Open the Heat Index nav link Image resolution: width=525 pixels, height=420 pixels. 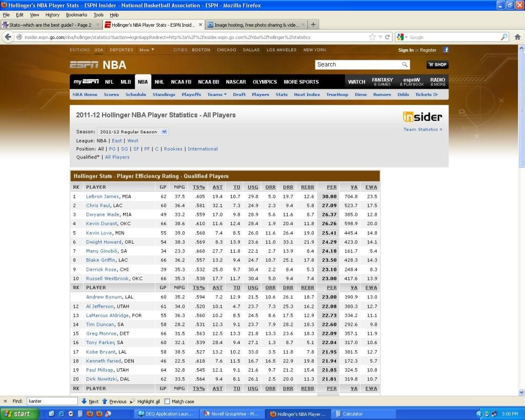tap(307, 94)
